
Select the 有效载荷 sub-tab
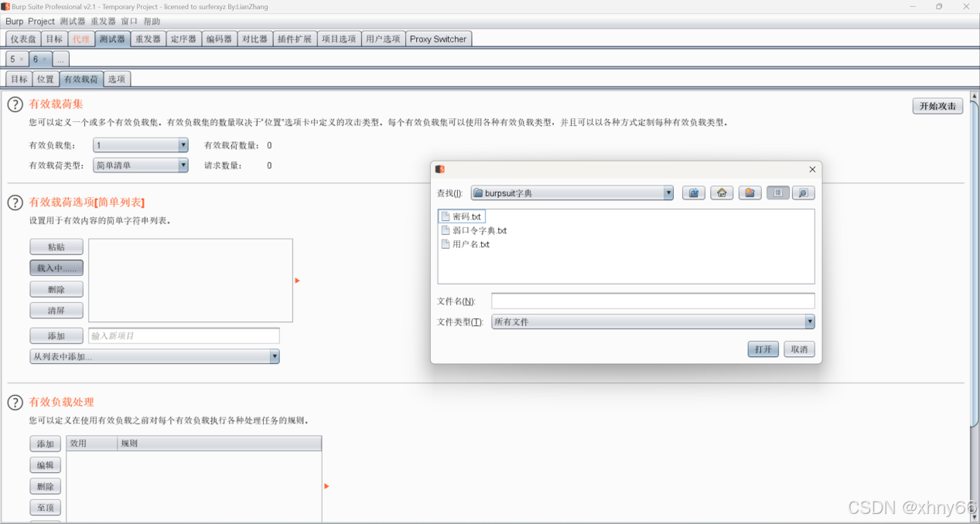(80, 79)
